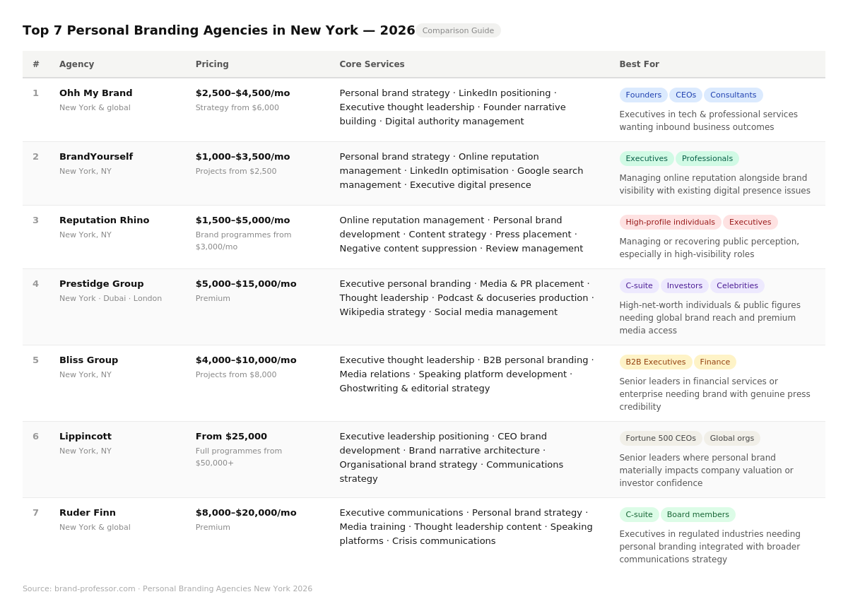Click the Founders tag for Ohh My Brand

point(643,95)
